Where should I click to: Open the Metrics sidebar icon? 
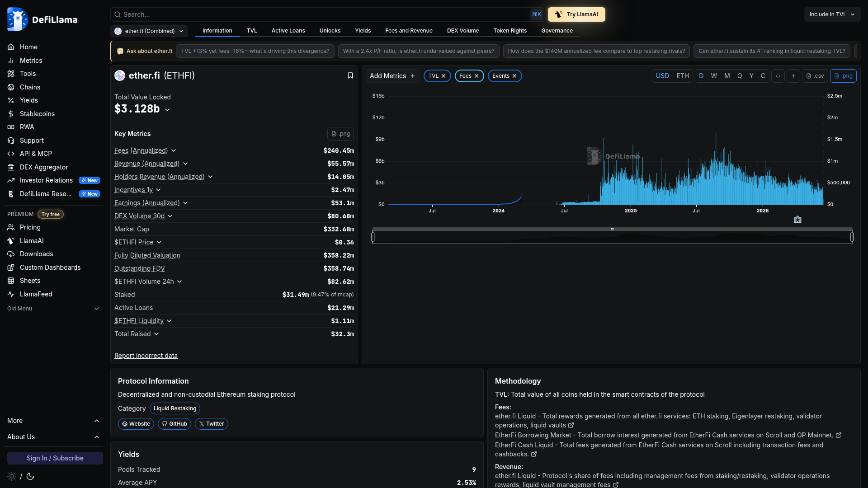(x=11, y=61)
